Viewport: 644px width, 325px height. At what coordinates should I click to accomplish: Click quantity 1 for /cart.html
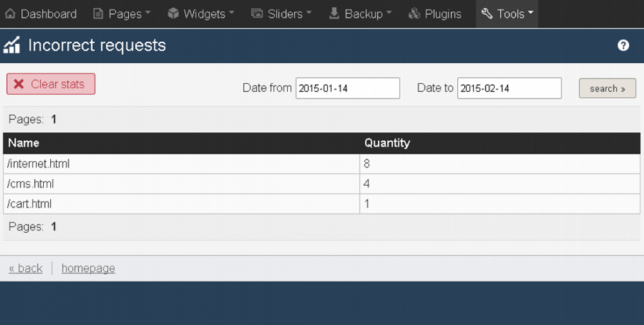[x=367, y=204]
